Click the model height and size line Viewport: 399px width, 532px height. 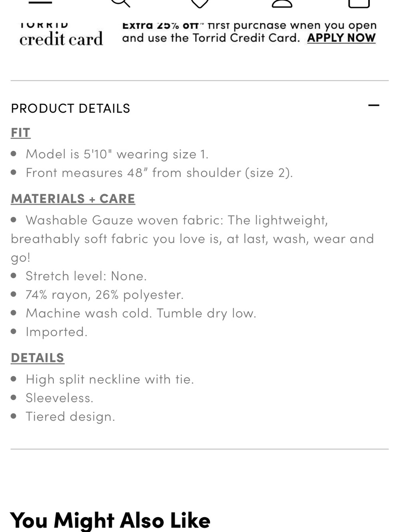click(x=117, y=154)
